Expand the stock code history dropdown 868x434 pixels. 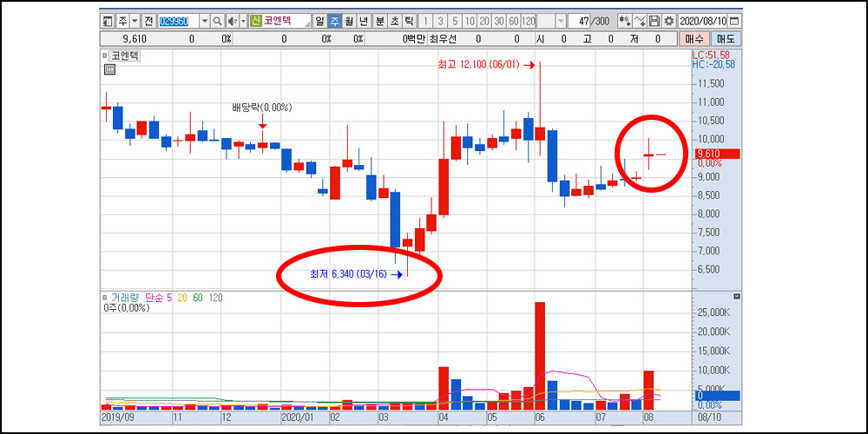204,21
